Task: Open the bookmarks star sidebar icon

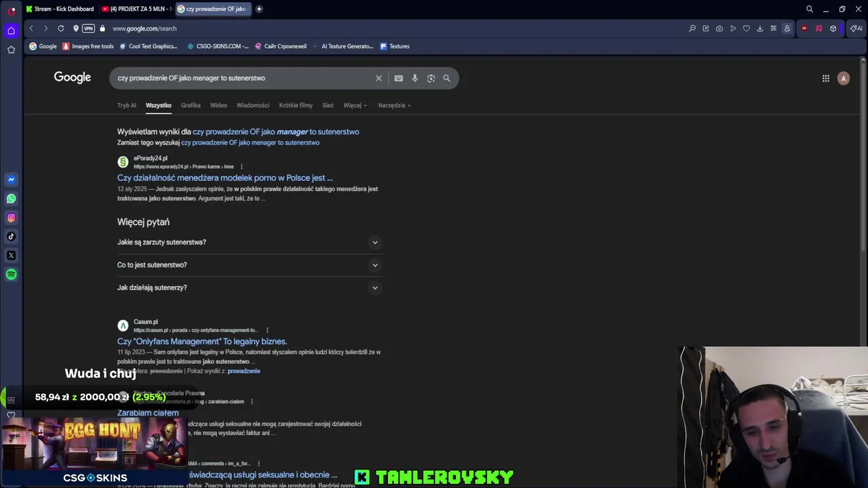Action: [x=12, y=49]
